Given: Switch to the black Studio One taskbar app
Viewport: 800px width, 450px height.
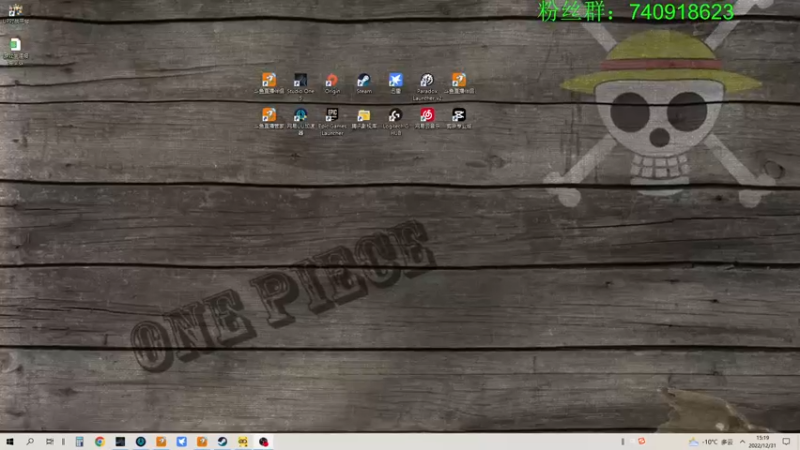Looking at the screenshot, I should 120,441.
